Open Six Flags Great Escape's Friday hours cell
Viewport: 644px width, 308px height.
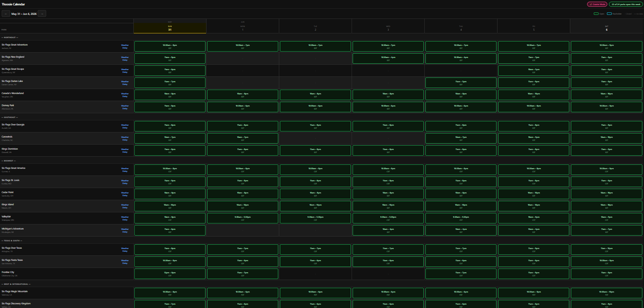tap(534, 71)
